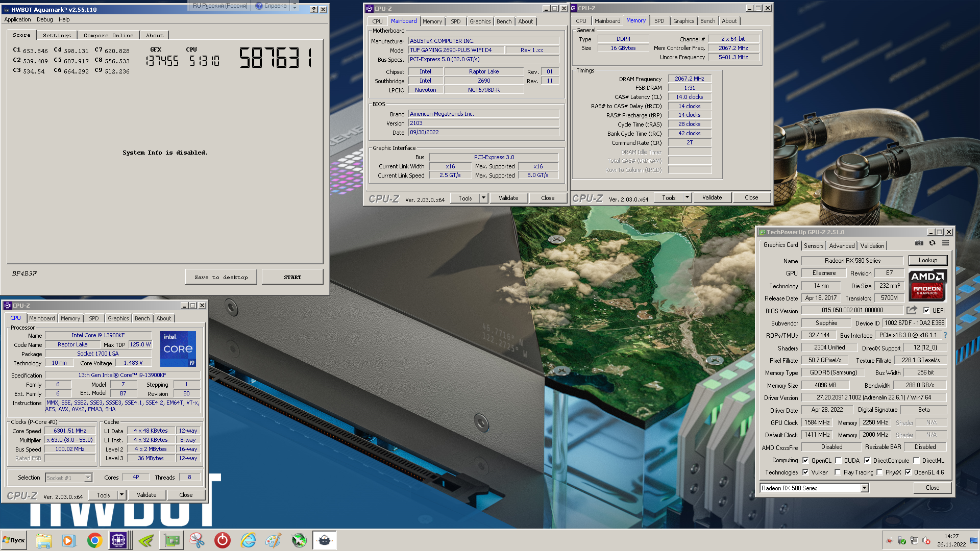Open SPD tab in CPU-Z Mainboard window
The width and height of the screenshot is (980, 551).
click(x=455, y=21)
